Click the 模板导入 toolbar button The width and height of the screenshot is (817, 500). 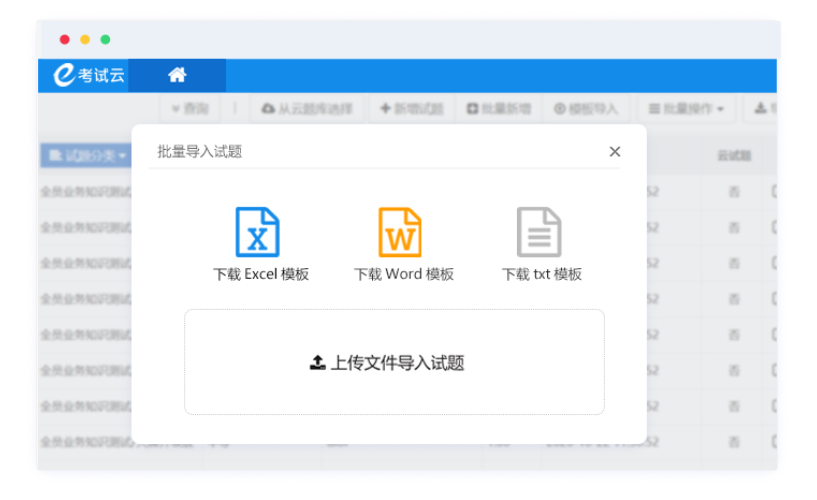click(x=586, y=109)
